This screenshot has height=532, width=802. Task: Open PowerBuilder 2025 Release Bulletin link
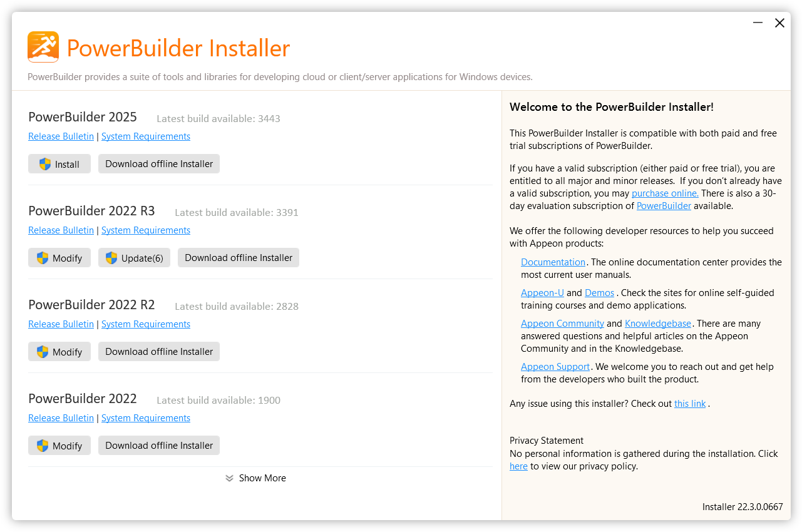coord(61,136)
